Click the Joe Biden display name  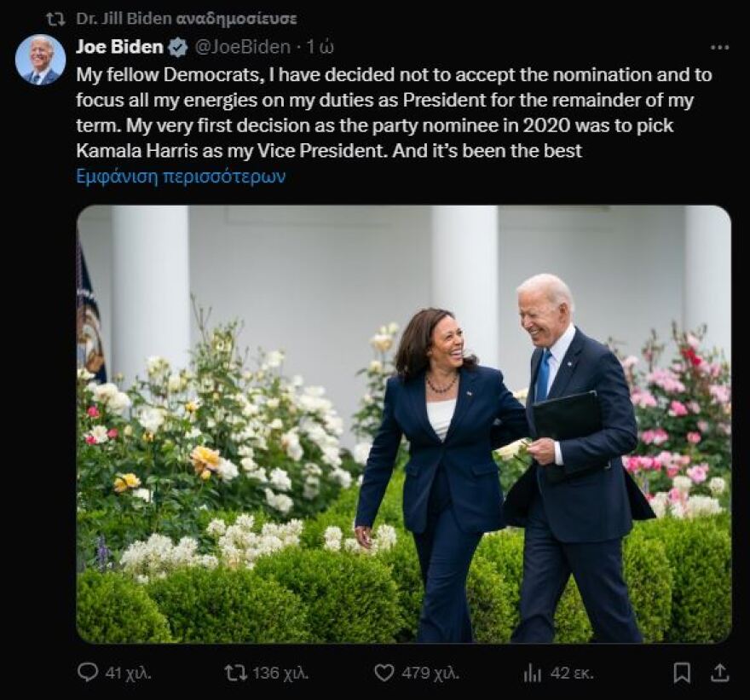tap(119, 48)
